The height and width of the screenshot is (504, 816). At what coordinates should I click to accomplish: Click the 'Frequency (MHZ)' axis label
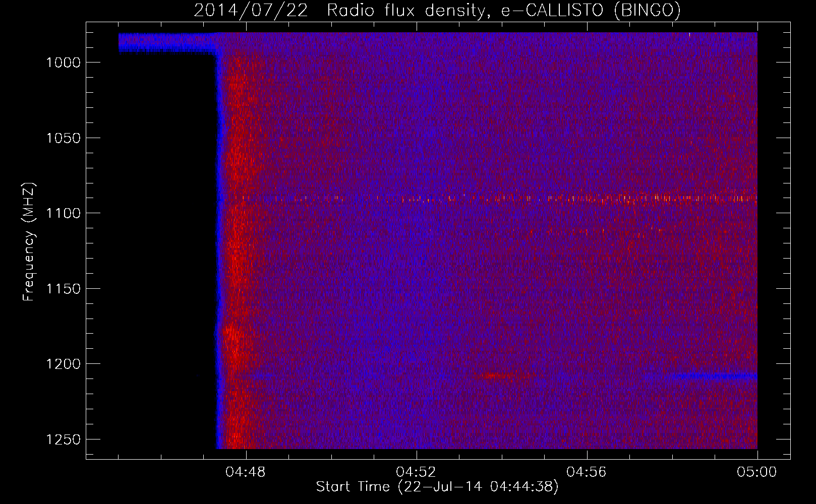pyautogui.click(x=28, y=241)
